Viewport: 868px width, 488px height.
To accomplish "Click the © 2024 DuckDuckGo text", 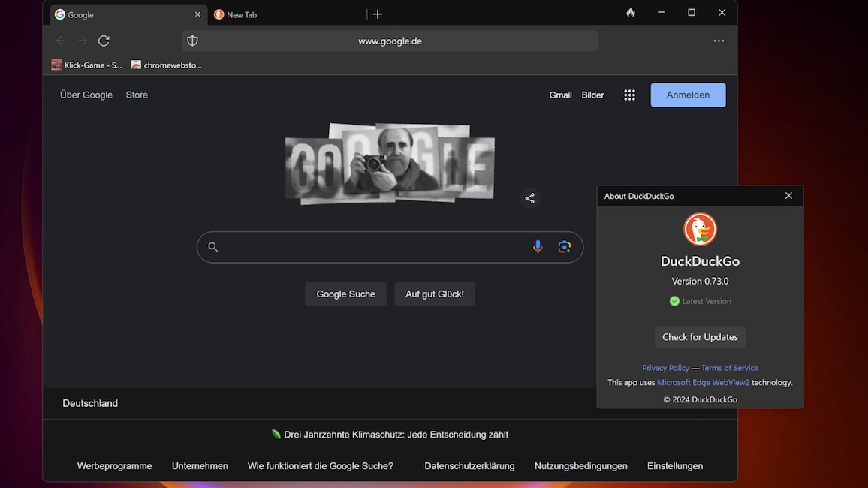I will click(700, 399).
